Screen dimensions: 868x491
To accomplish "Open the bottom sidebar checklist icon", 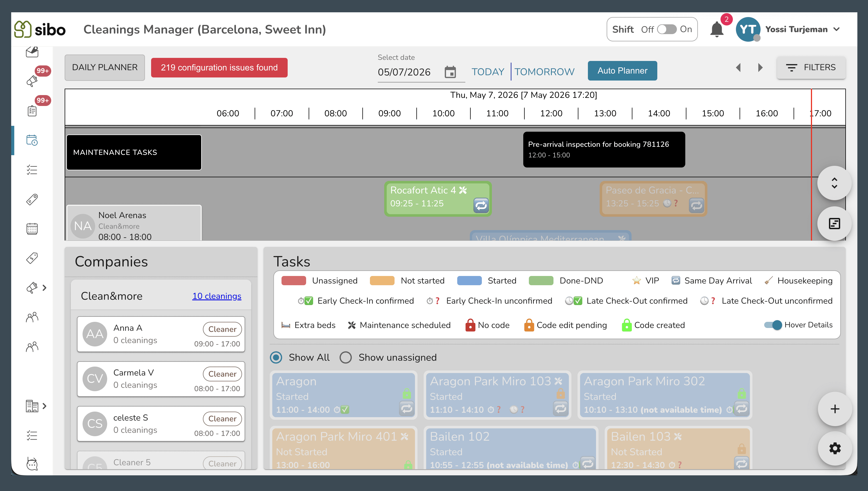I will tap(32, 436).
